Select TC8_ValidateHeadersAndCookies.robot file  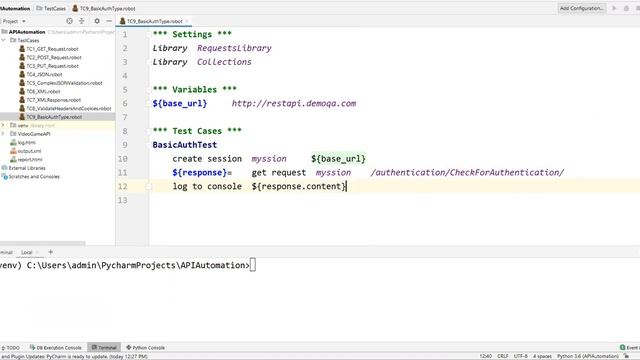pyautogui.click(x=69, y=109)
